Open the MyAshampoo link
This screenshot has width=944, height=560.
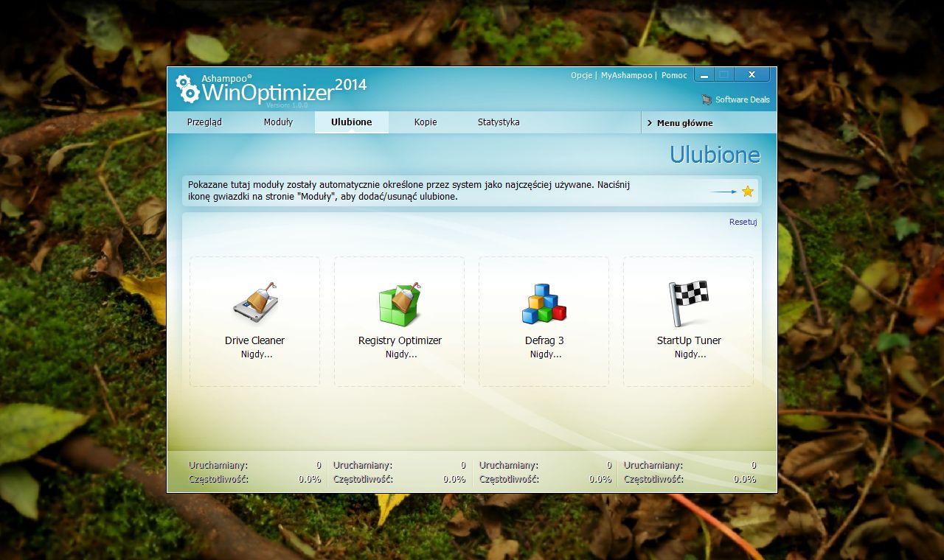[x=626, y=75]
